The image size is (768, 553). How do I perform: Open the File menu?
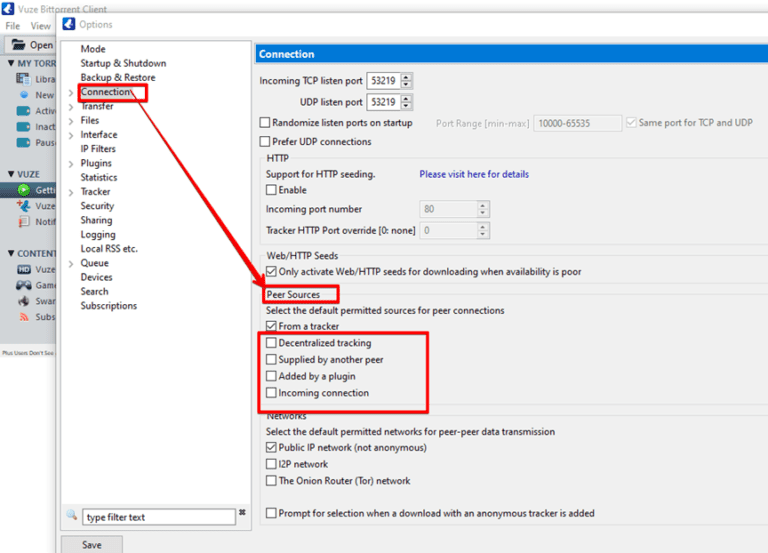13,26
